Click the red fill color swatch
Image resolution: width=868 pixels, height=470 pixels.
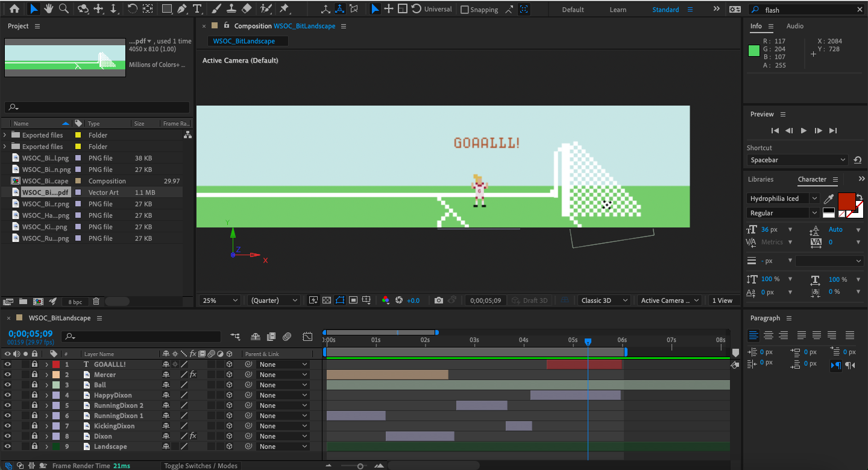(847, 202)
